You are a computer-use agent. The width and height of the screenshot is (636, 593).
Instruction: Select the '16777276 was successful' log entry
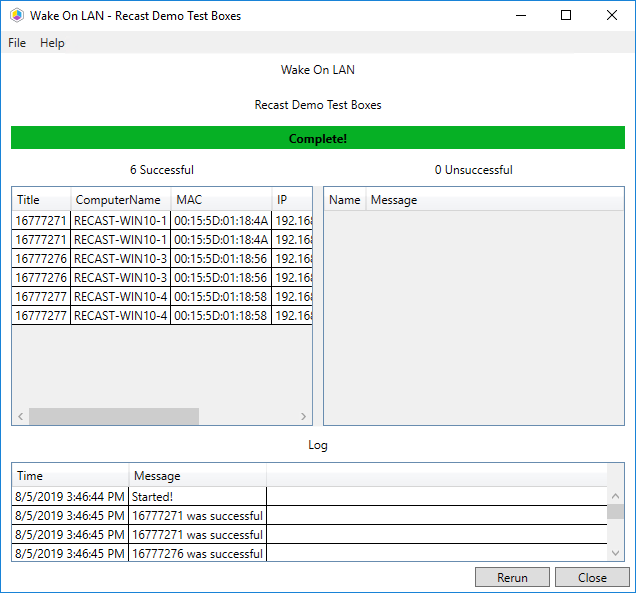(x=198, y=554)
